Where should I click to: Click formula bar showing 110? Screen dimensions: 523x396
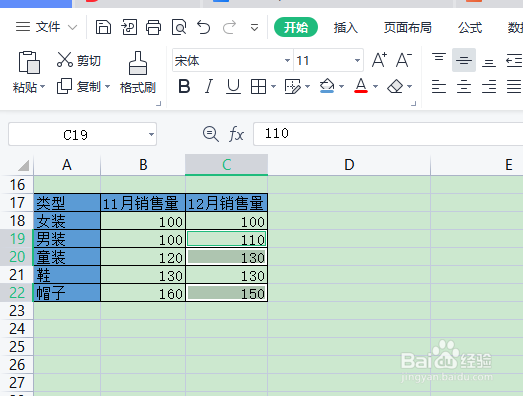pos(388,134)
